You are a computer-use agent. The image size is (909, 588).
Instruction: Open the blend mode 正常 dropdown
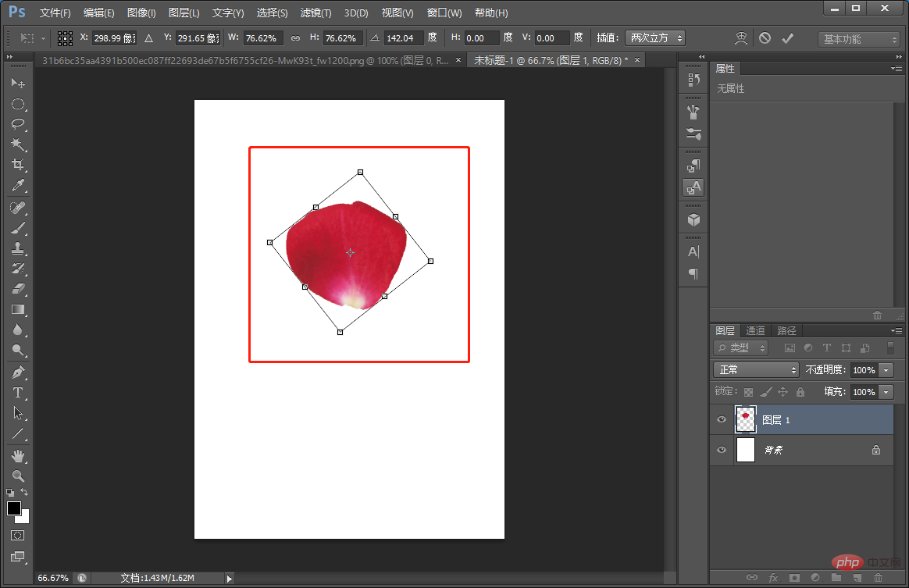756,370
